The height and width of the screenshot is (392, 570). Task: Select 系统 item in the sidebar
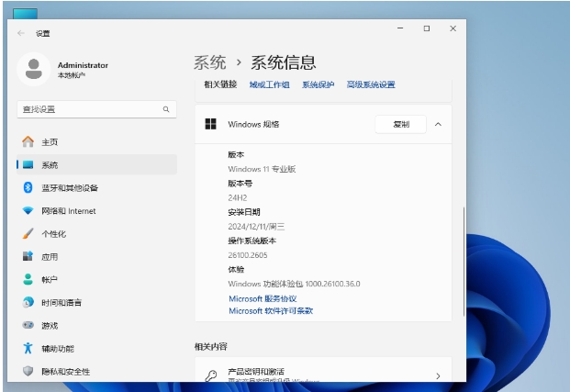pyautogui.click(x=50, y=165)
